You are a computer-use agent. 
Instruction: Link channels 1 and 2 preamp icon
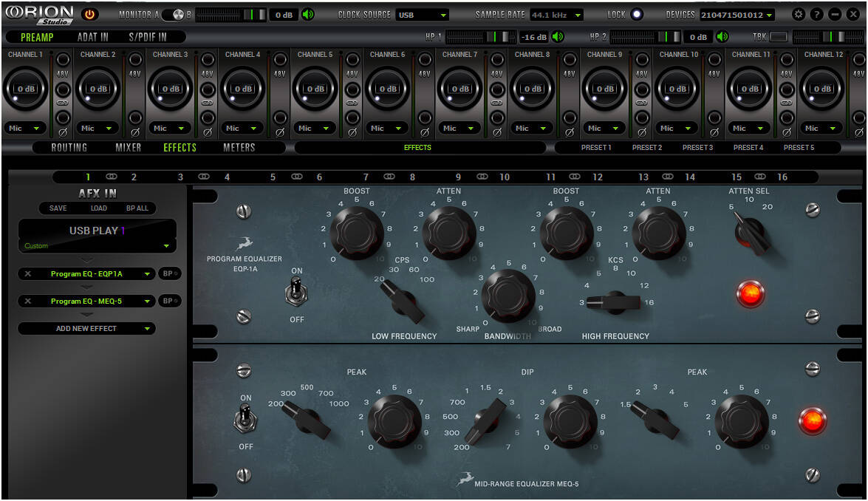click(63, 103)
